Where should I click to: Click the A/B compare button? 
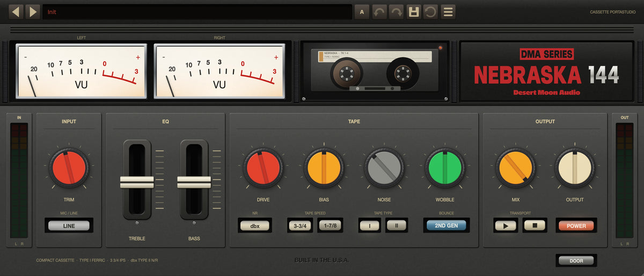pos(362,12)
